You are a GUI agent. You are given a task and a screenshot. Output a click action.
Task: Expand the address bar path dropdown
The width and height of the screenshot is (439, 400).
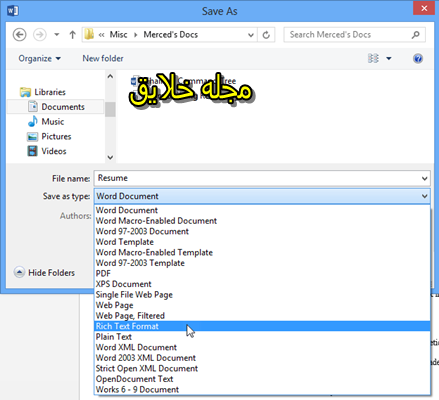coord(251,35)
